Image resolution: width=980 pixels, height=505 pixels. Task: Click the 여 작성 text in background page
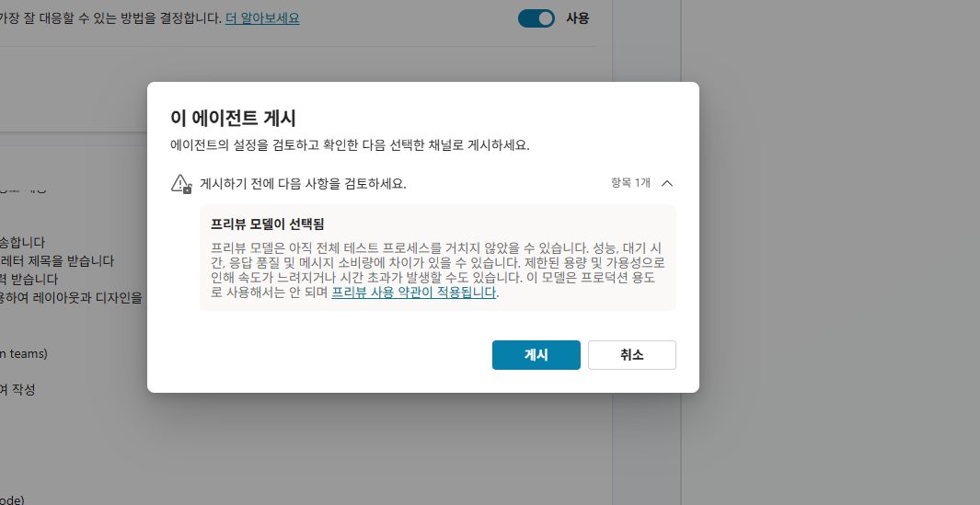point(17,389)
